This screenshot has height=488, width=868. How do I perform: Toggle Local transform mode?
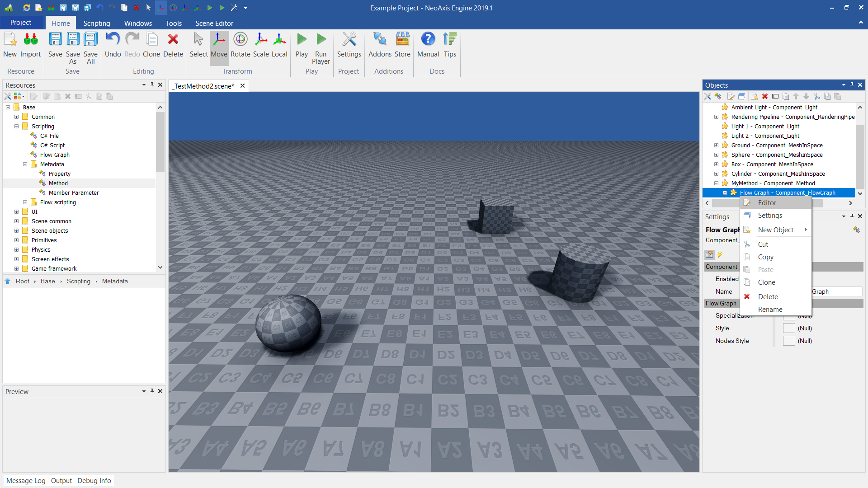click(279, 40)
